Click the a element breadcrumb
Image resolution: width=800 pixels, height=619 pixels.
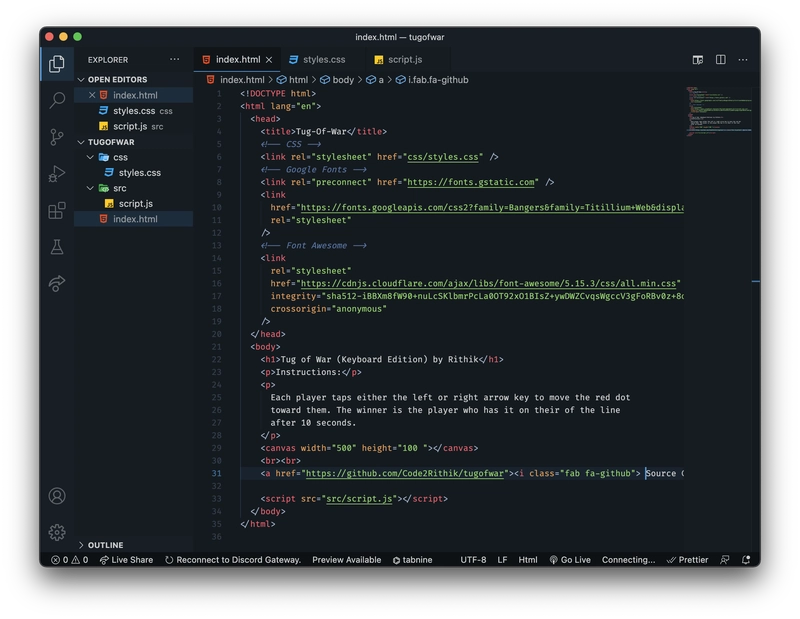click(x=375, y=80)
